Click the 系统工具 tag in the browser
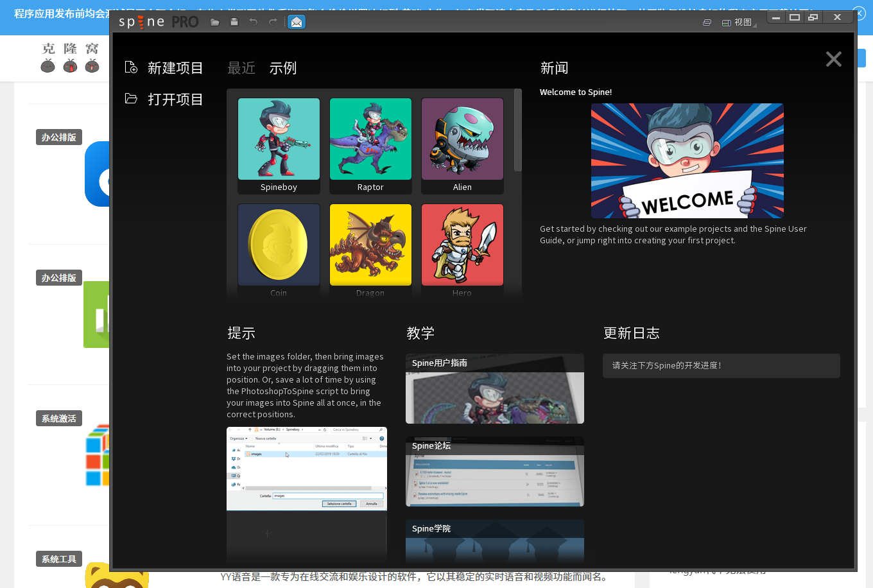 [x=59, y=559]
